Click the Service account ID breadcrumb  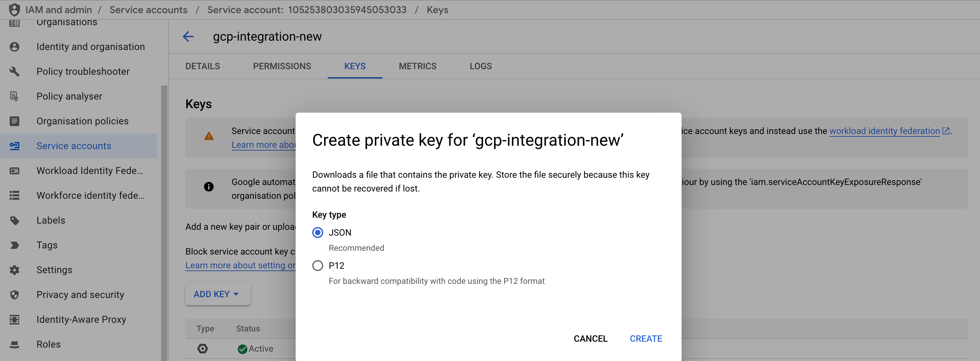[307, 10]
